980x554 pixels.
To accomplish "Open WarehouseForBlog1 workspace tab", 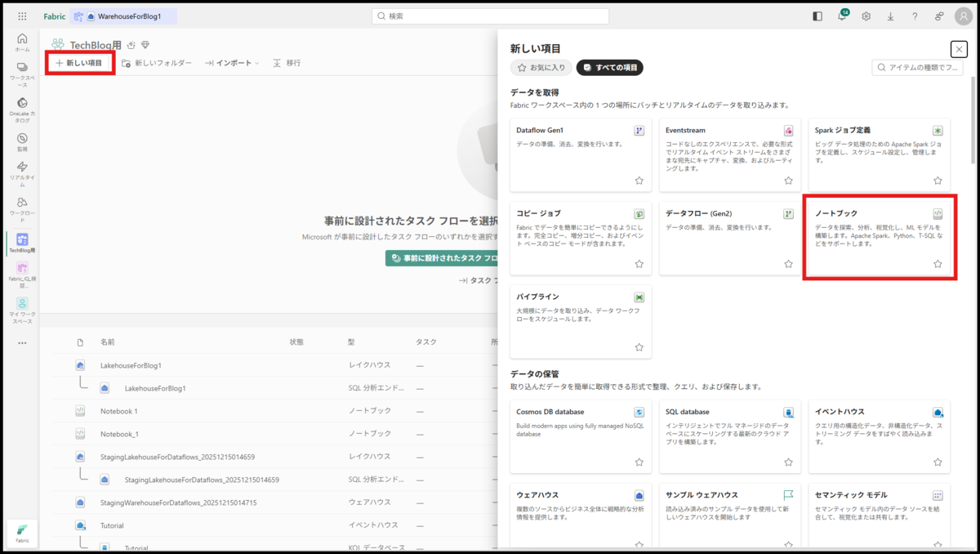I will [x=123, y=16].
